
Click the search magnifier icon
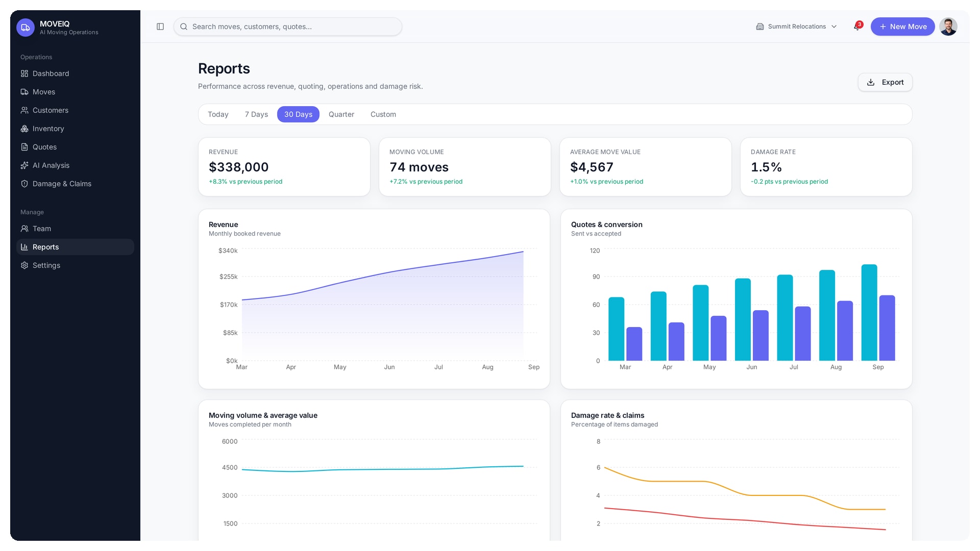point(184,27)
